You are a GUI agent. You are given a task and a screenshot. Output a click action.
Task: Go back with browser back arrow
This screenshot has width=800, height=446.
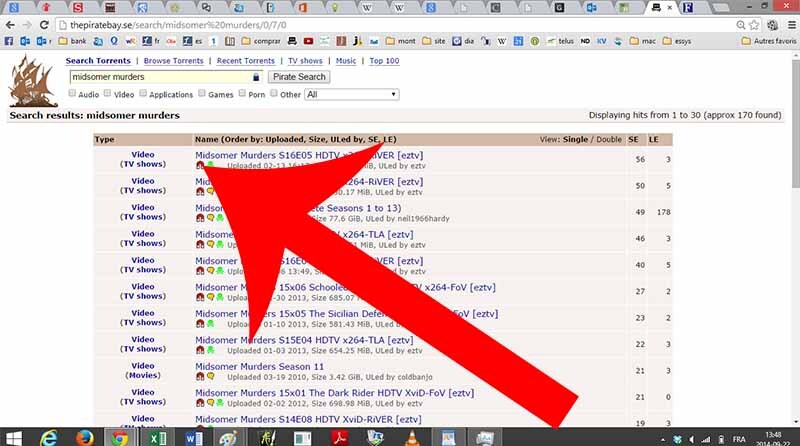point(10,24)
